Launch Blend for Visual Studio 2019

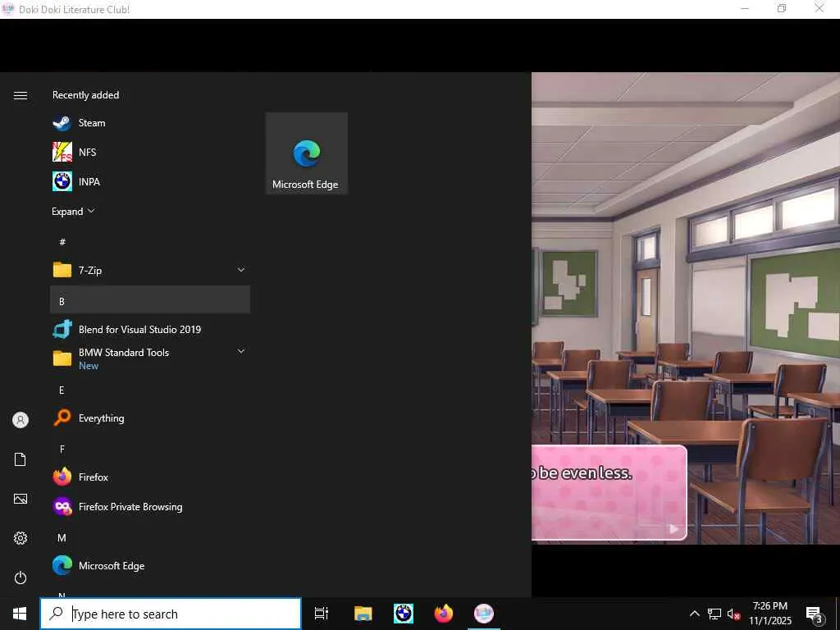coord(150,329)
